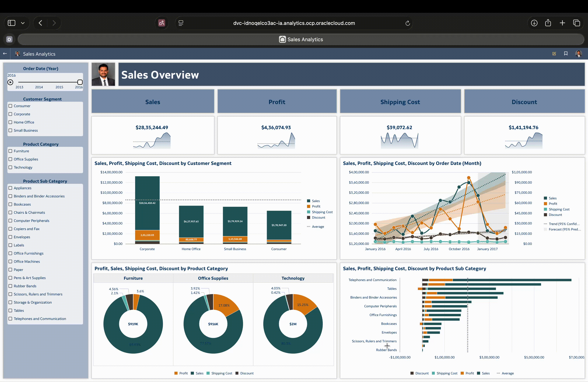Open the downloads icon in the Safari toolbar
Screen dimensions: 588x382
point(534,23)
